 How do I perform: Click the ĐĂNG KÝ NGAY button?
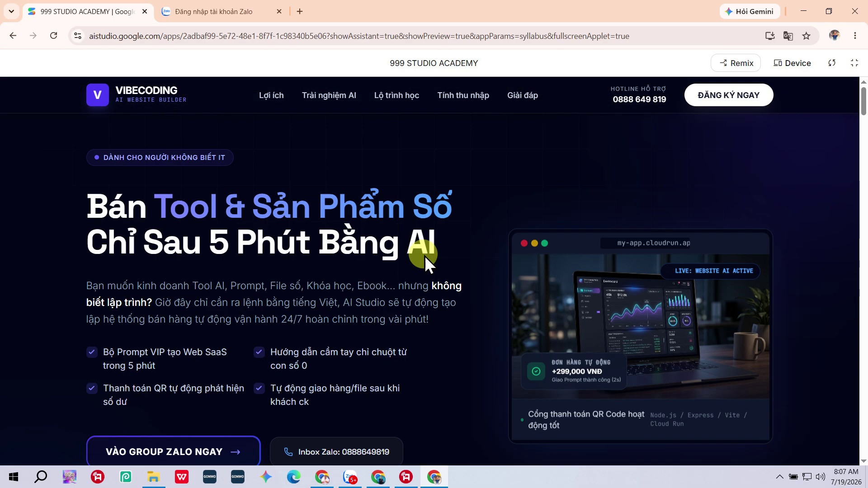pyautogui.click(x=729, y=95)
